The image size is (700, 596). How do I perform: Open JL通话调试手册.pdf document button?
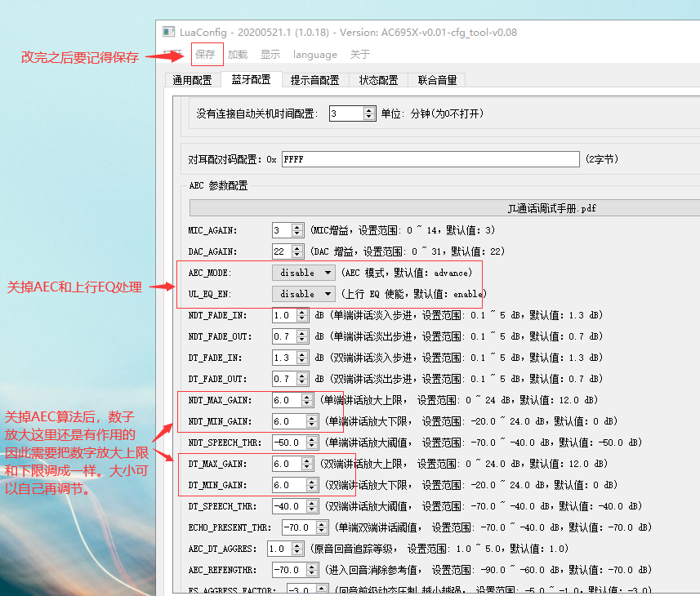point(444,208)
